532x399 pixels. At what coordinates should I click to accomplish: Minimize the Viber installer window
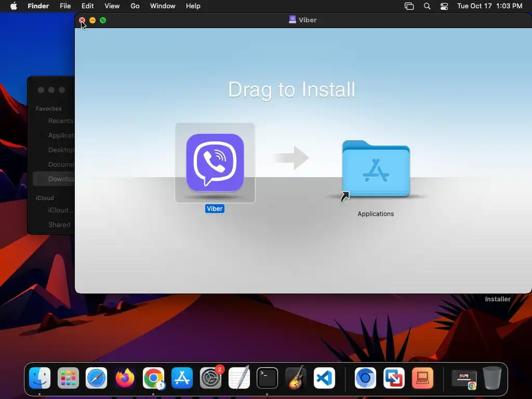pyautogui.click(x=92, y=20)
